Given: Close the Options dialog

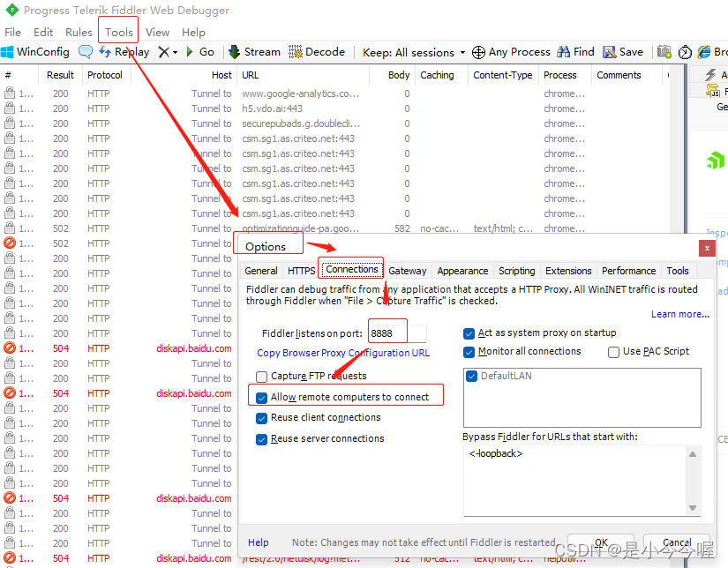Looking at the screenshot, I should [x=707, y=248].
